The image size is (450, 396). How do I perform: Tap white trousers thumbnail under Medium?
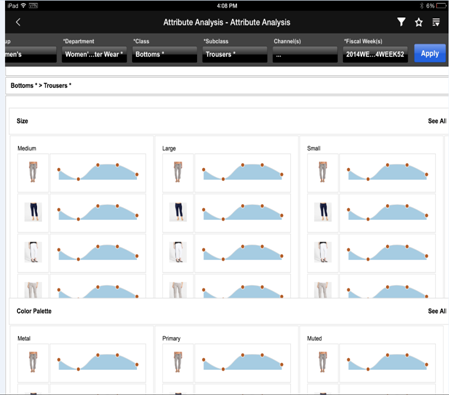(x=33, y=253)
